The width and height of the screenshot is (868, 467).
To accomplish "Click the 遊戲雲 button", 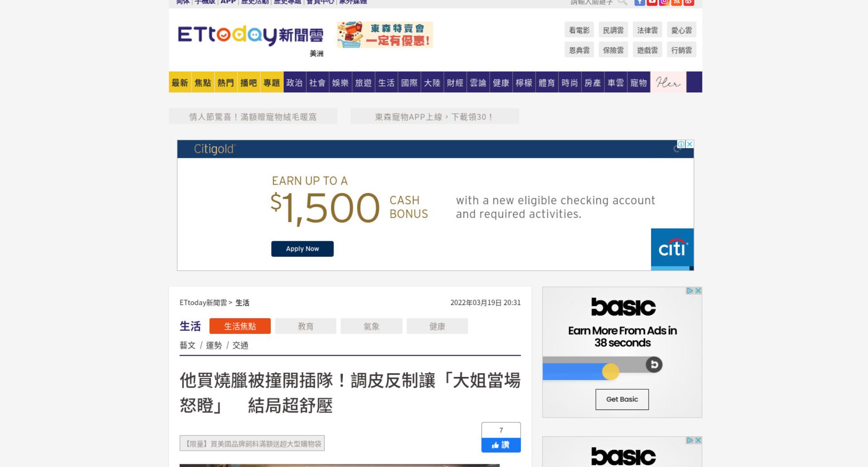I will pyautogui.click(x=647, y=50).
